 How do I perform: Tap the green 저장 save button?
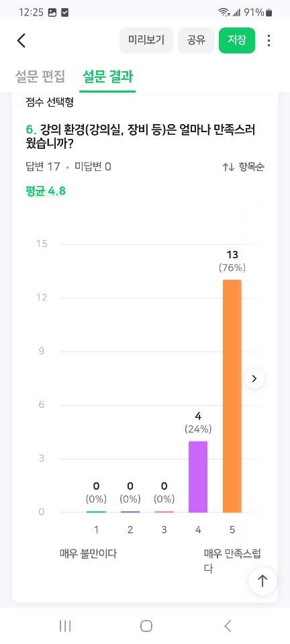point(237,40)
